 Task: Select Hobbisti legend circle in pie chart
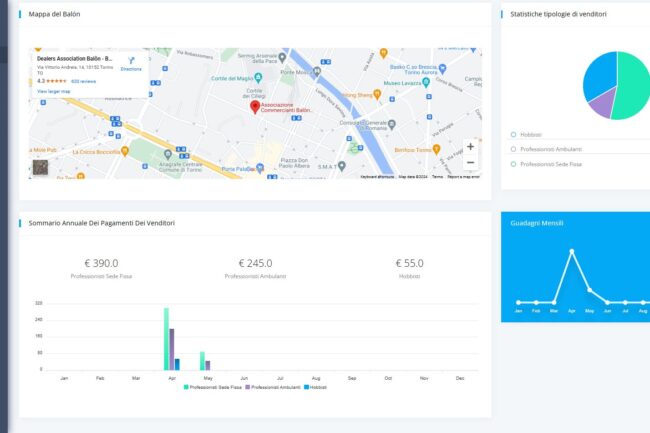pyautogui.click(x=513, y=134)
